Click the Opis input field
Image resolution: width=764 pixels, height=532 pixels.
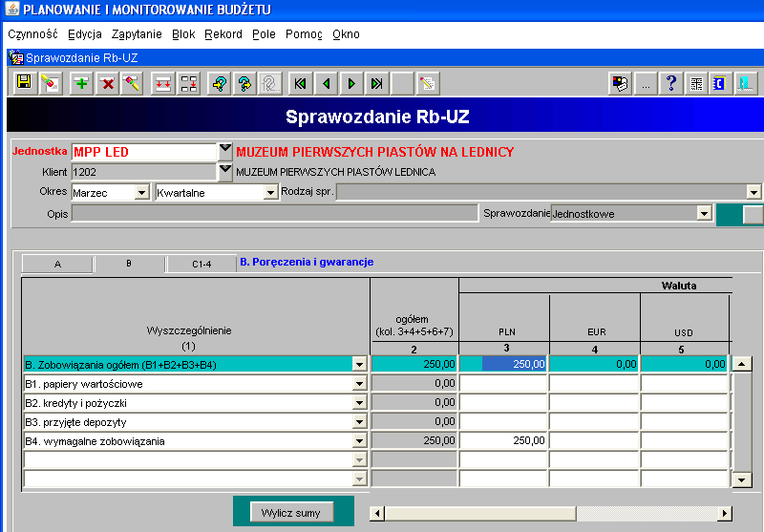(275, 213)
